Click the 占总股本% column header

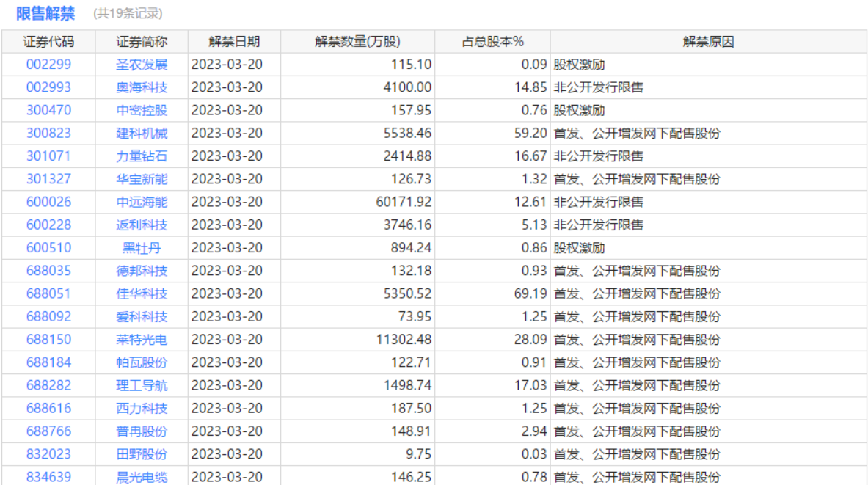(492, 42)
